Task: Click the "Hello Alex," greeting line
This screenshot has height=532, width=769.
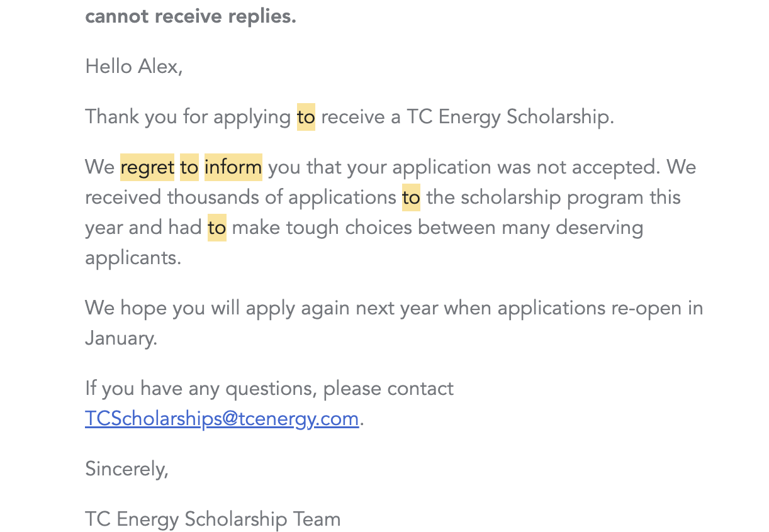Action: tap(133, 66)
